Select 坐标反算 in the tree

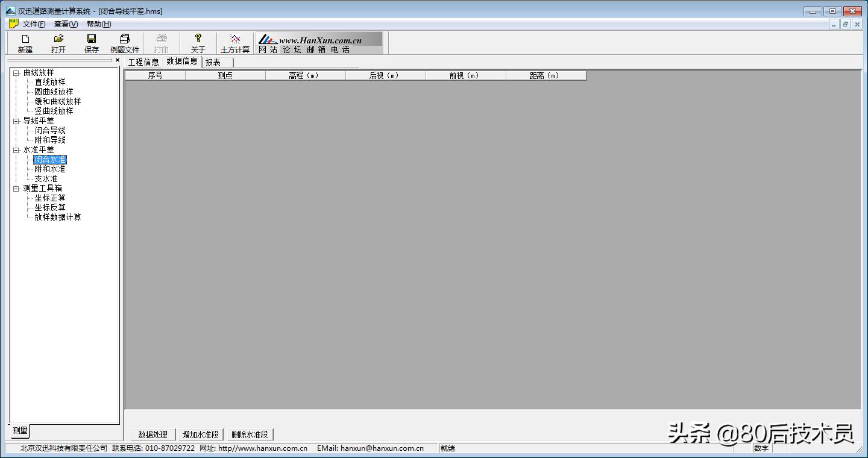[x=50, y=207]
